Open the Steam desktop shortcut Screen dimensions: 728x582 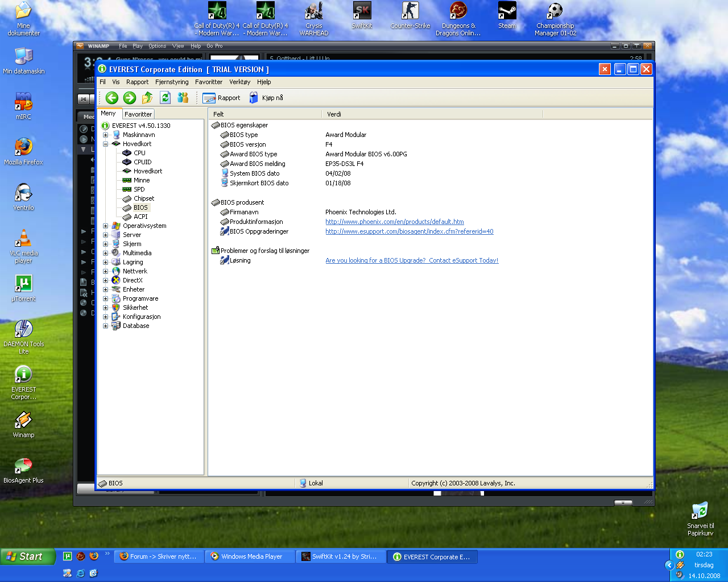(x=507, y=15)
